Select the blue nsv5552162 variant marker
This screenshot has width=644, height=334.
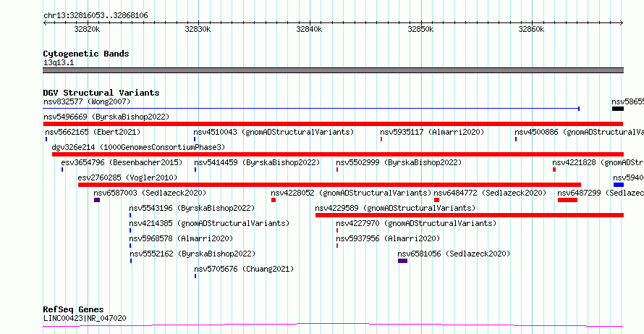tap(131, 261)
